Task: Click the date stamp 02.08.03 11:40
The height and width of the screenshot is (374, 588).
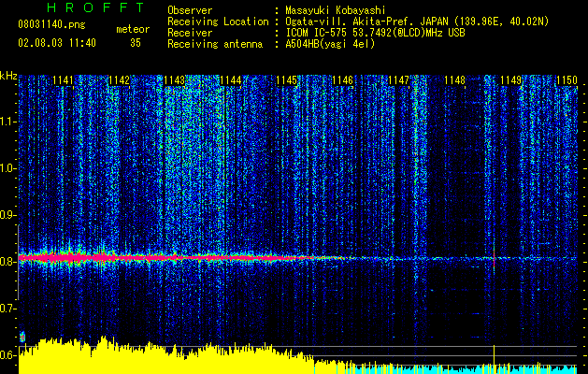Action: coord(57,43)
